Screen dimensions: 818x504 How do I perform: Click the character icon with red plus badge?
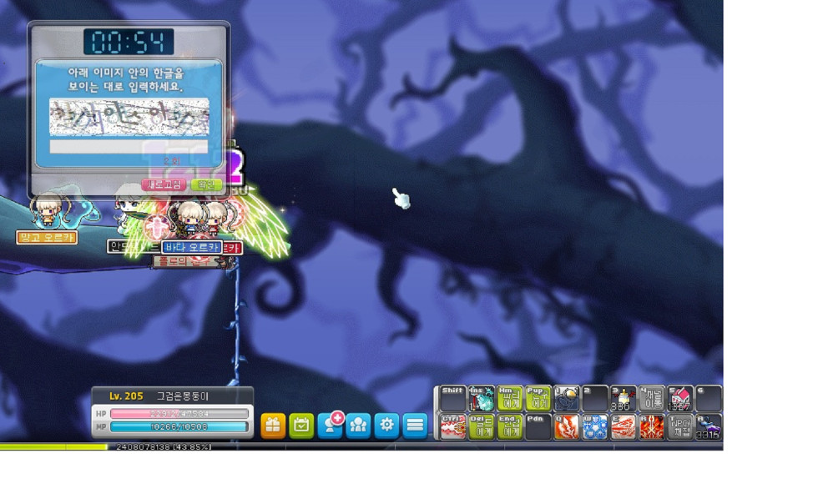point(331,426)
